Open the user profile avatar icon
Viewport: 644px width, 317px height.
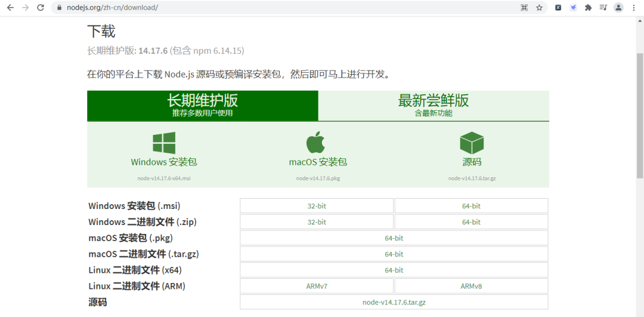coord(618,8)
